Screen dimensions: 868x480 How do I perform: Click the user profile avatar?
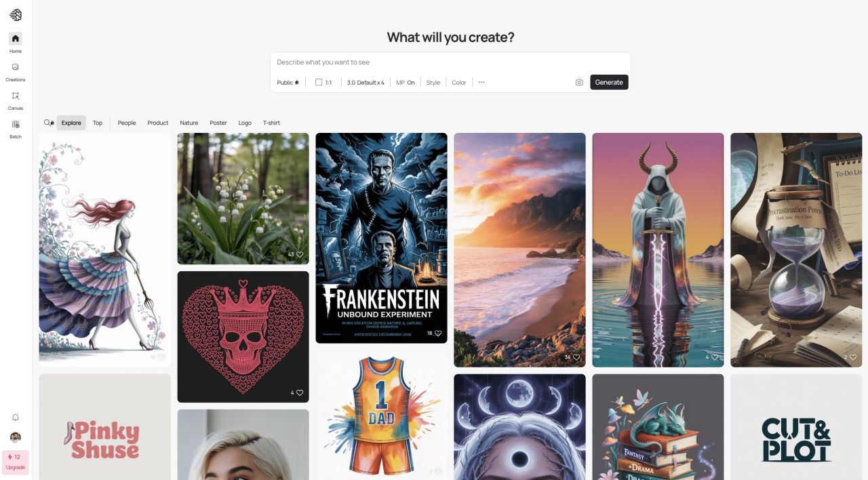[x=16, y=437]
